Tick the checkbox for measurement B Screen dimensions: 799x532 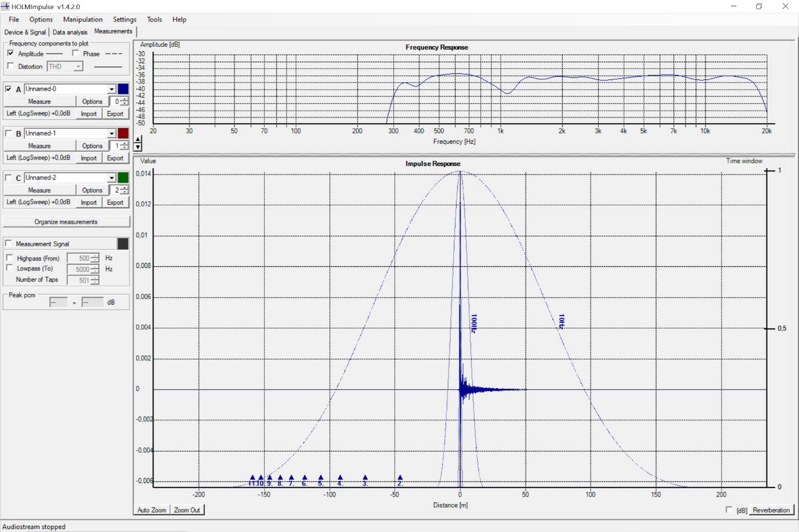tap(9, 133)
